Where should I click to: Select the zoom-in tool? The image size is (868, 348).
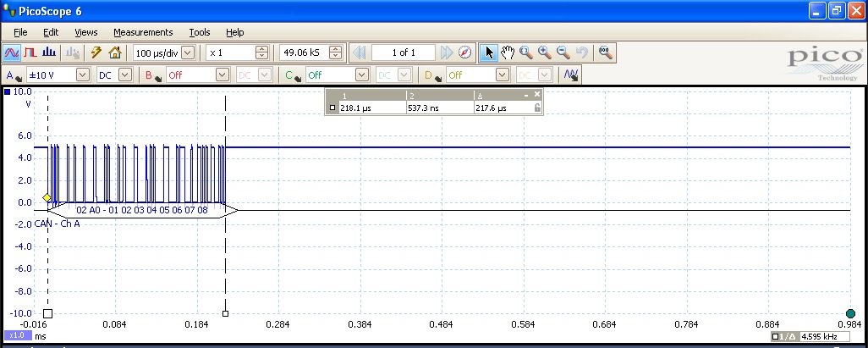(545, 52)
